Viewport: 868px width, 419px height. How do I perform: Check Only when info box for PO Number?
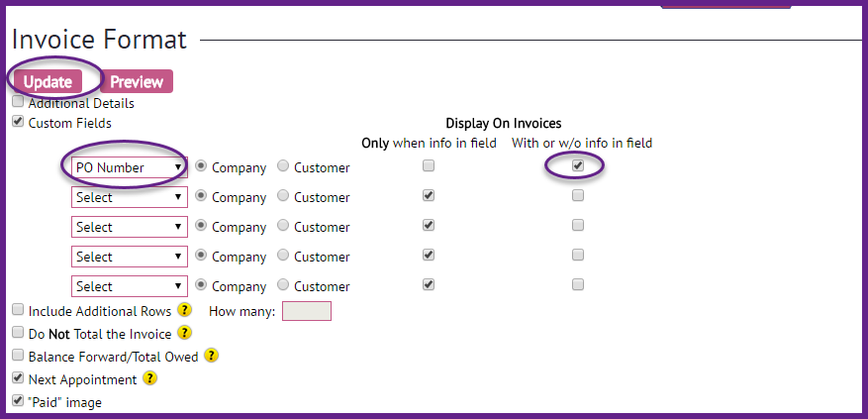point(428,165)
